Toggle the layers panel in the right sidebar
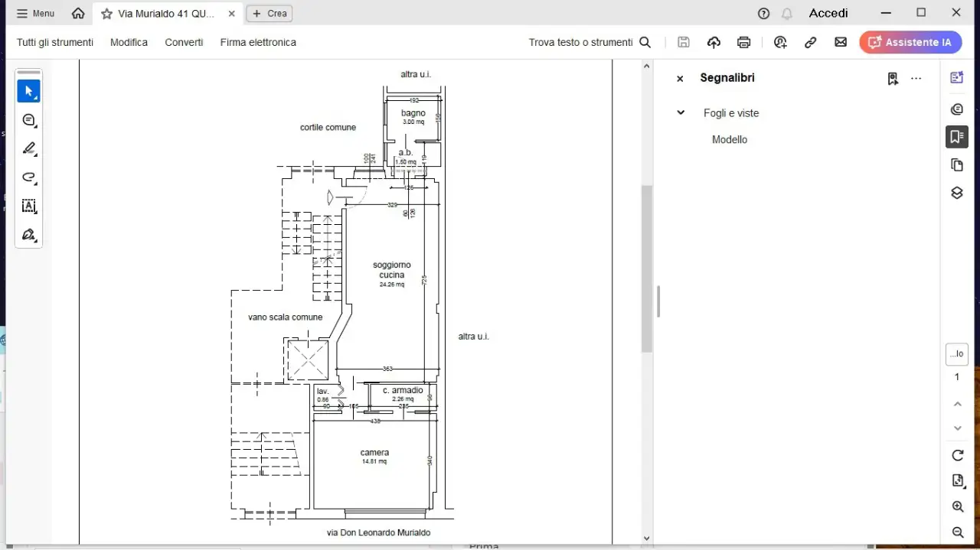Viewport: 980px width, 550px height. point(956,193)
